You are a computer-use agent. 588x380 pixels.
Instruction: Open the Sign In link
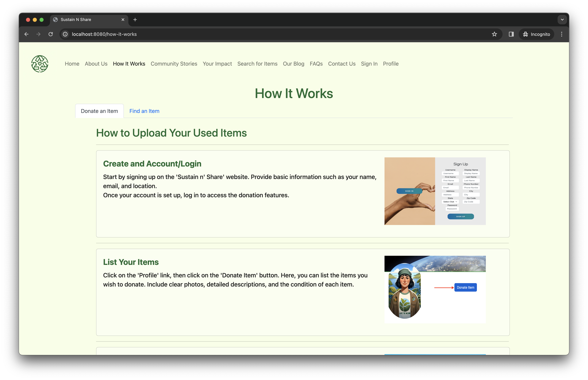pos(369,64)
